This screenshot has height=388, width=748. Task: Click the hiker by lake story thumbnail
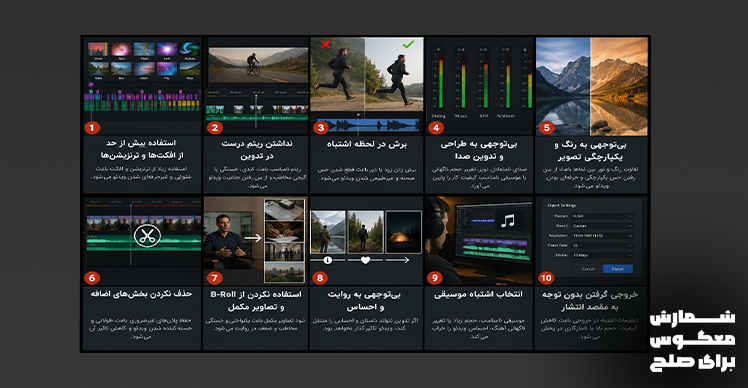(x=328, y=232)
